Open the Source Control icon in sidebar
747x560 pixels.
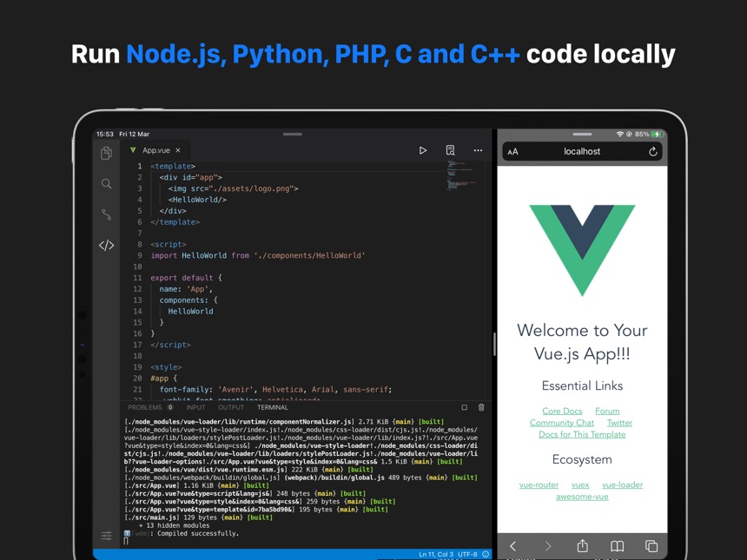pyautogui.click(x=106, y=214)
